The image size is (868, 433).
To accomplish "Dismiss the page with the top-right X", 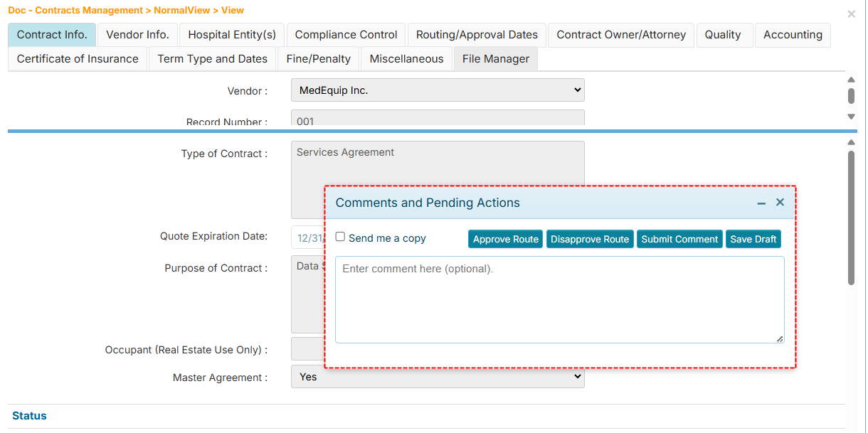I will point(851,14).
